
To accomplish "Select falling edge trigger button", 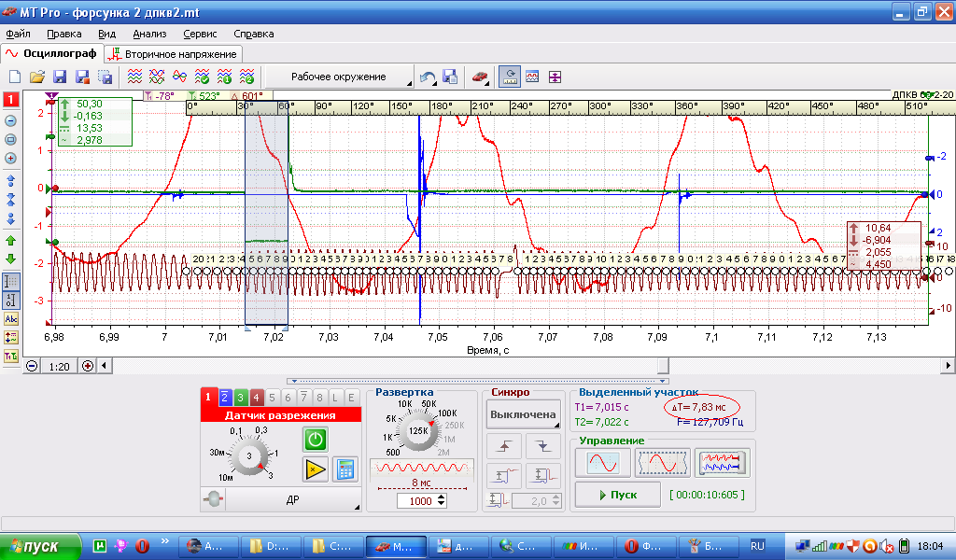I will point(542,447).
